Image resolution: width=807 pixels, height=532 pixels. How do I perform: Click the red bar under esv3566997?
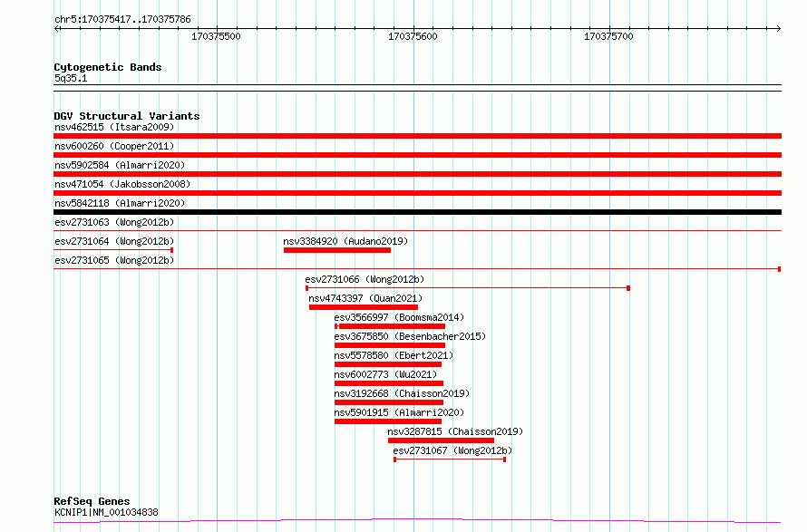coord(390,326)
